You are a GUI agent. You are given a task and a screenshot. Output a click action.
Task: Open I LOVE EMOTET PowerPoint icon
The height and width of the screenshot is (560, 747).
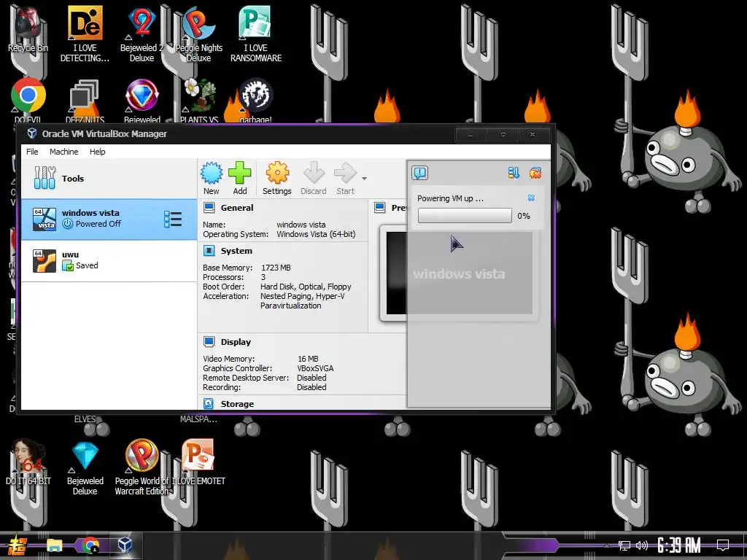click(198, 462)
